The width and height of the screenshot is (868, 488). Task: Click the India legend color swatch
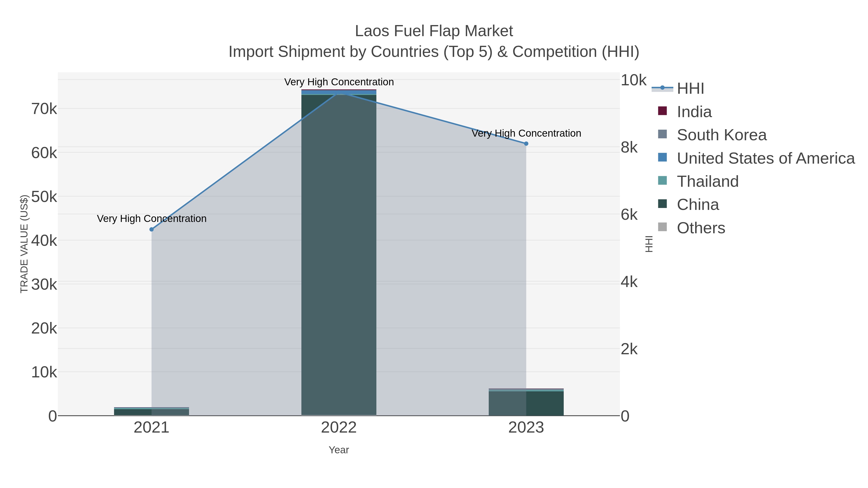pos(663,111)
